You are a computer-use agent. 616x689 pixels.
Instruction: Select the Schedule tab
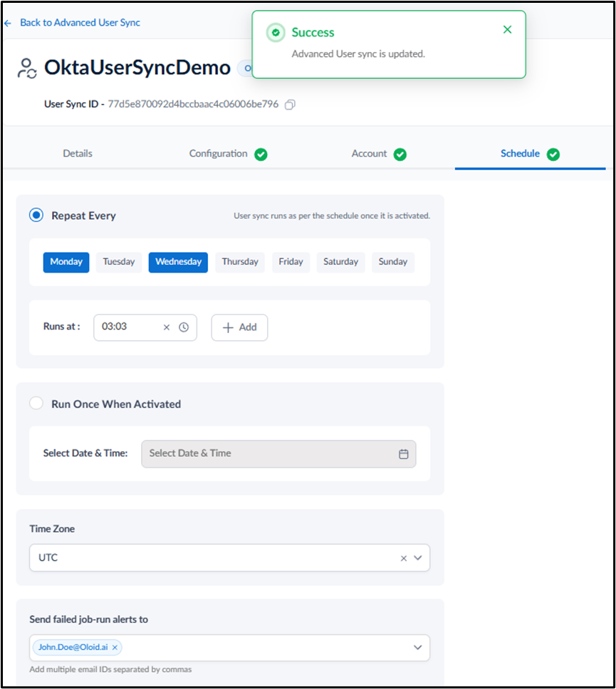(520, 153)
